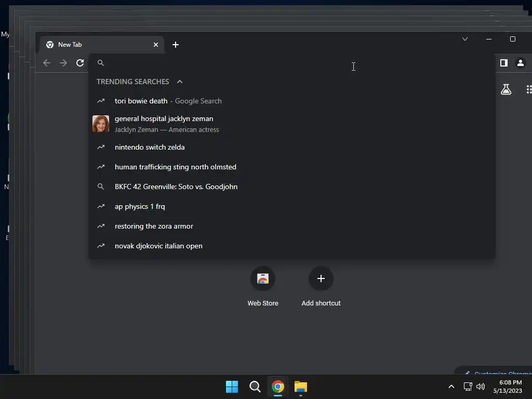Open the clock showing 6:08 PM

508,387
